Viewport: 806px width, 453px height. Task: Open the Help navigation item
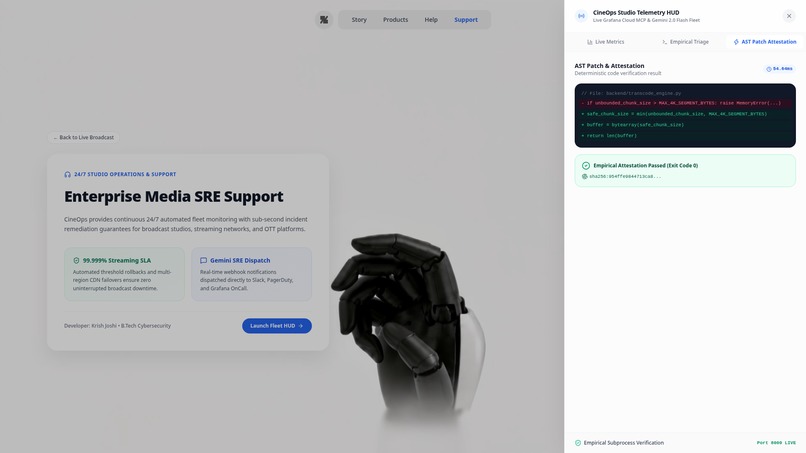coord(431,20)
